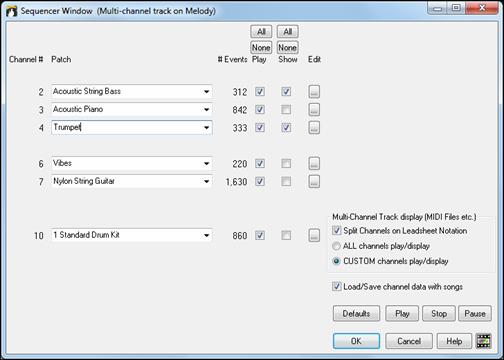Click the # Events column header

[232, 59]
